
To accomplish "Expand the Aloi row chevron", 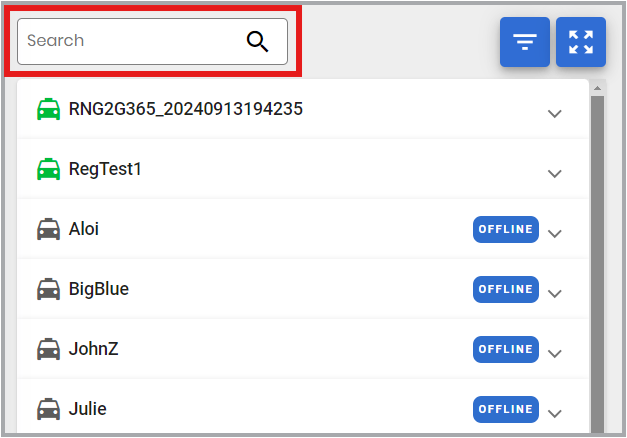I will tap(554, 234).
